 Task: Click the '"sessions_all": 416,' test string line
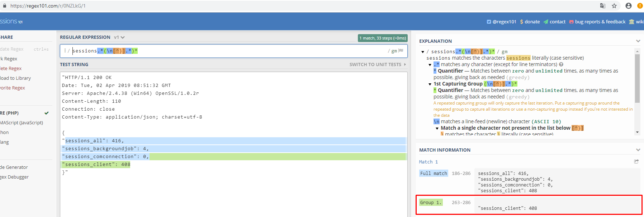[94, 141]
